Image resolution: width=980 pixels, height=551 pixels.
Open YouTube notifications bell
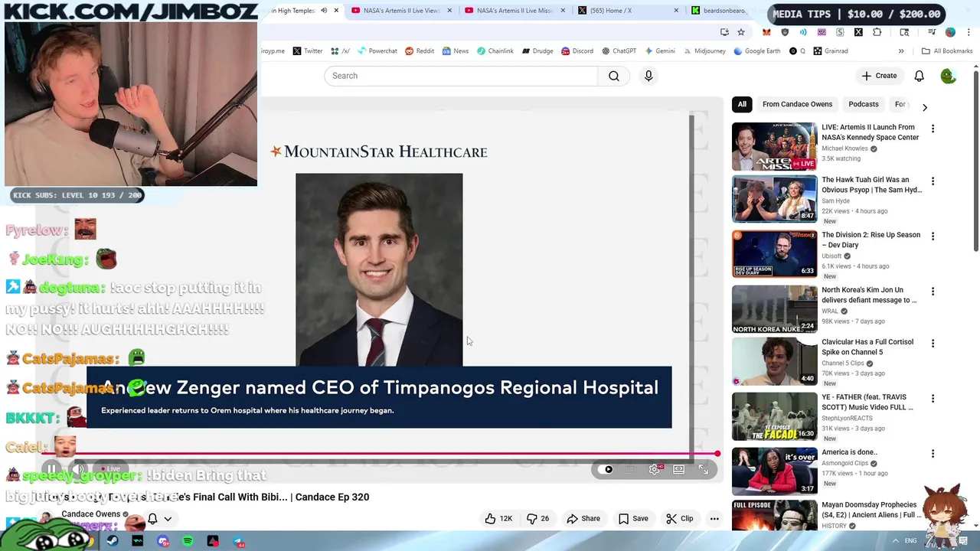point(919,76)
